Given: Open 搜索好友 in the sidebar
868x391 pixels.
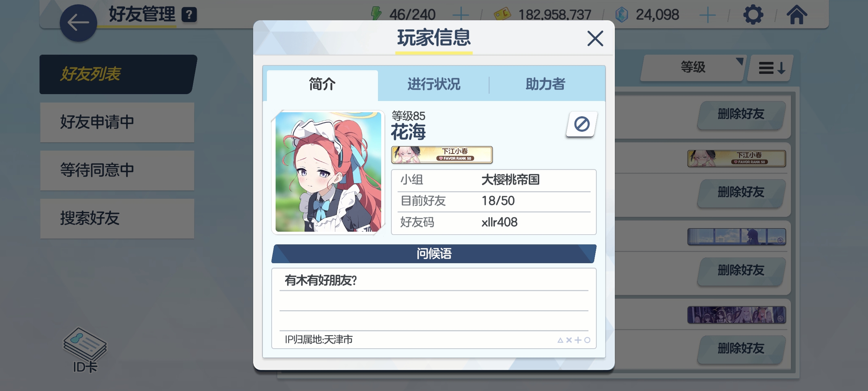Looking at the screenshot, I should [117, 218].
